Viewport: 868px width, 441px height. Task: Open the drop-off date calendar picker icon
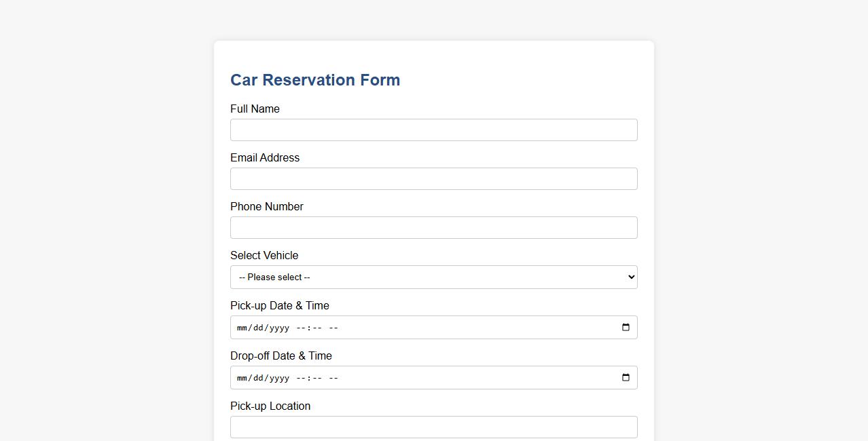625,377
